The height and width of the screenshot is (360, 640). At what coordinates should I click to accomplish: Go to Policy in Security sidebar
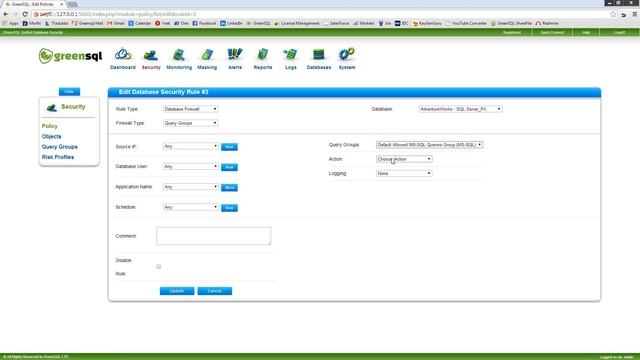click(x=49, y=126)
